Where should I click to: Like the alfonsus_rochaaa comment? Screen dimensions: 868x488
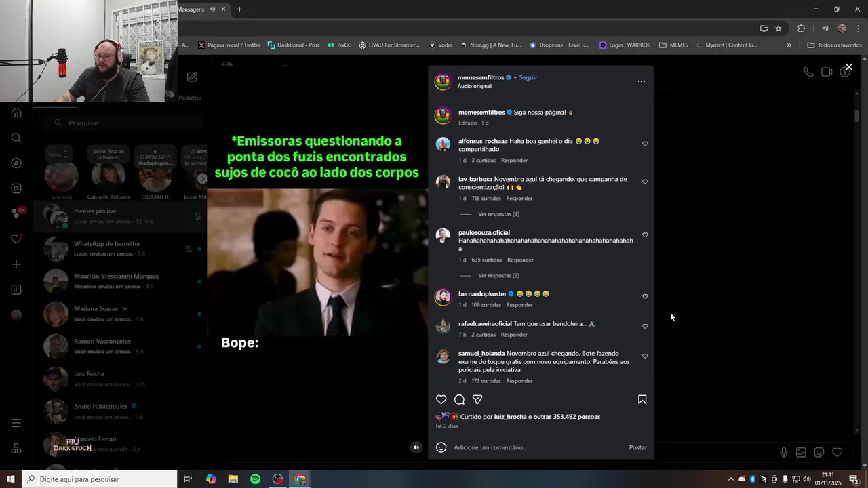pos(645,144)
